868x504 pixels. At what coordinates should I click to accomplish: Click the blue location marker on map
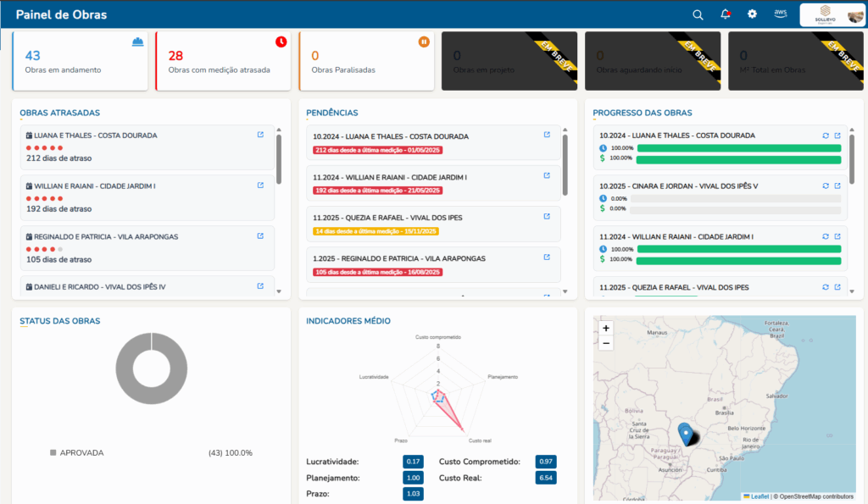pos(685,432)
